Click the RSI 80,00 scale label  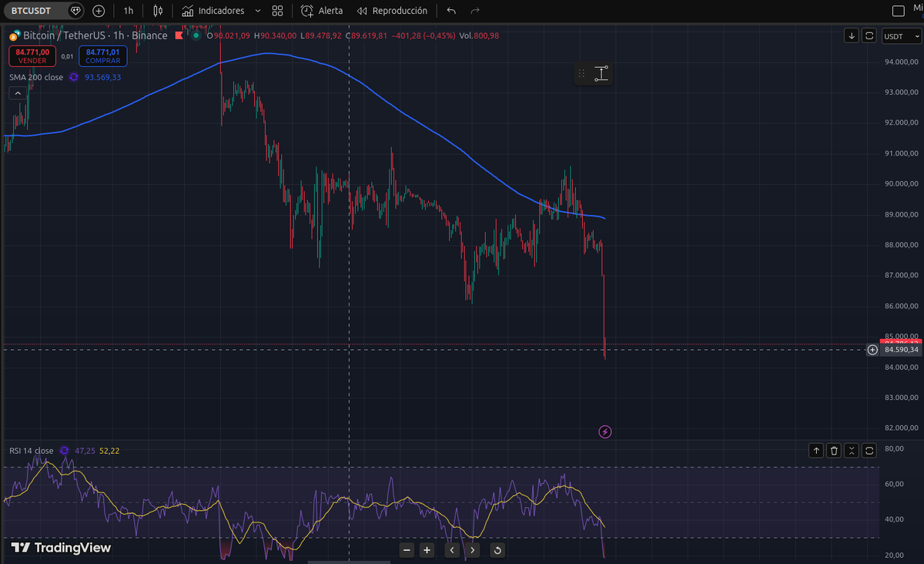pyautogui.click(x=894, y=448)
